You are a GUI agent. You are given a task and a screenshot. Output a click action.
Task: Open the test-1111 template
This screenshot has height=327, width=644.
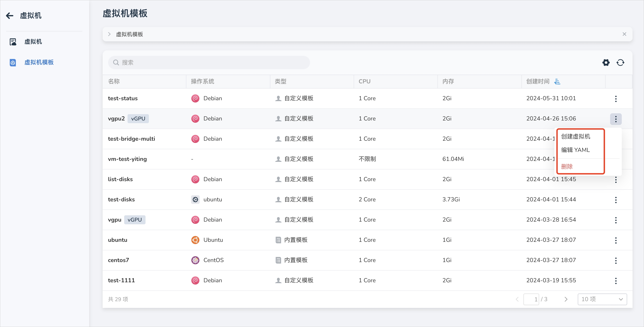(x=121, y=280)
